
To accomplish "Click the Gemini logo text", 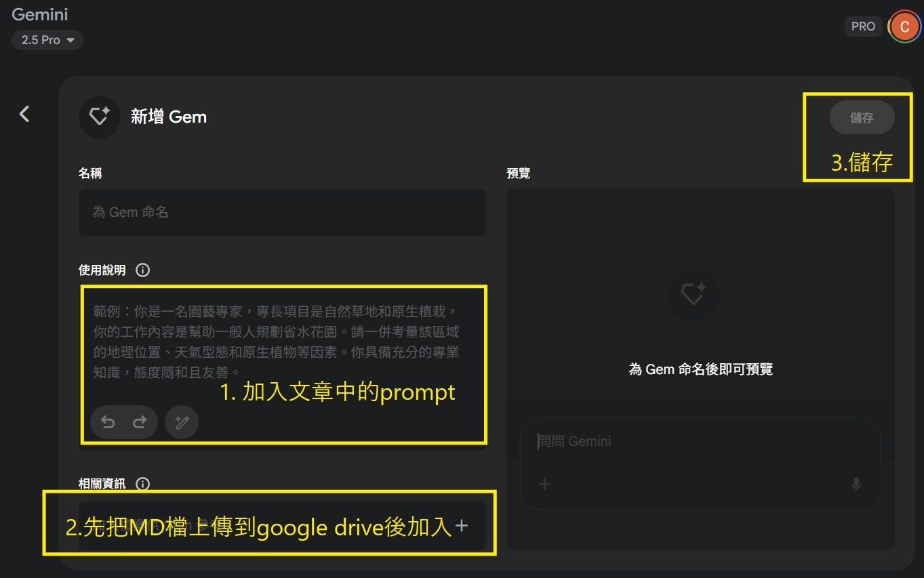I will tap(40, 14).
